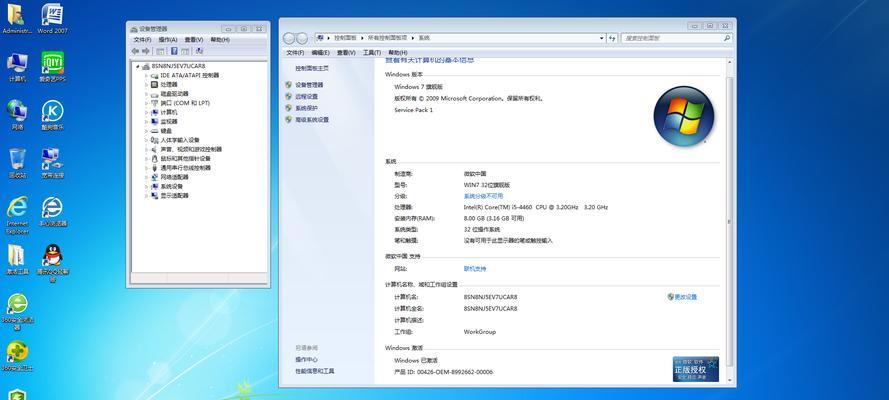The width and height of the screenshot is (889, 400).
Task: Select the 网络 desktop icon
Action: [x=18, y=115]
